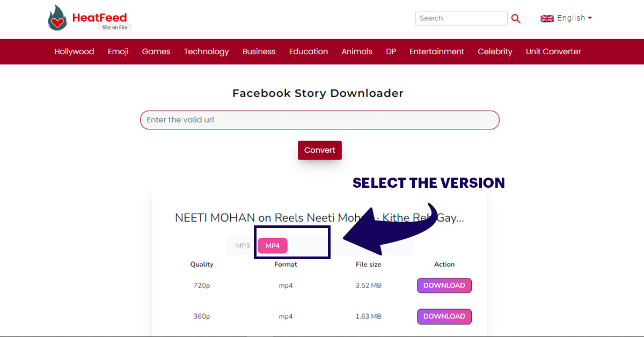Image resolution: width=644 pixels, height=337 pixels.
Task: Click the Format column header
Action: pyautogui.click(x=286, y=265)
